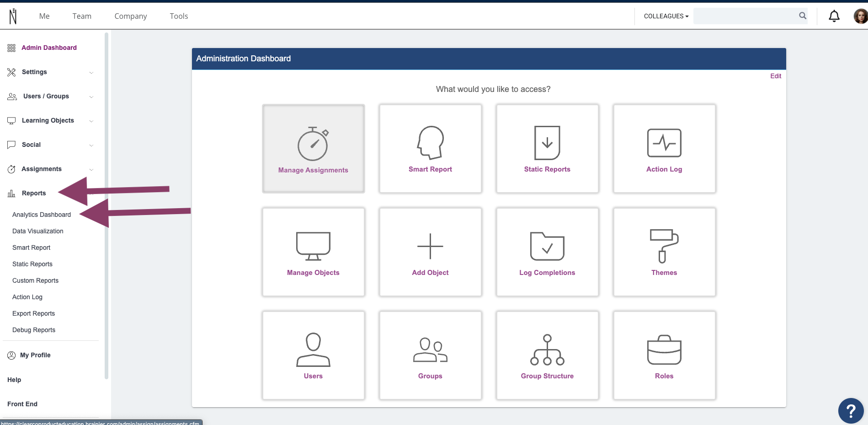Open the Action Log pulse icon tile
The width and height of the screenshot is (868, 425).
(x=664, y=149)
